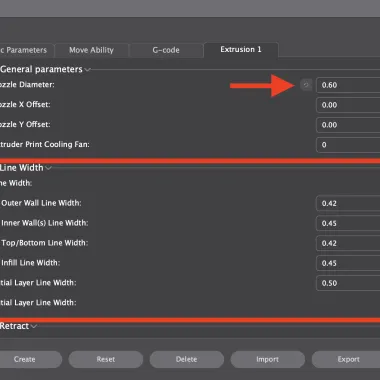Focus the Nozzle X Offset field
Screen dimensions: 380x380
tap(348, 105)
